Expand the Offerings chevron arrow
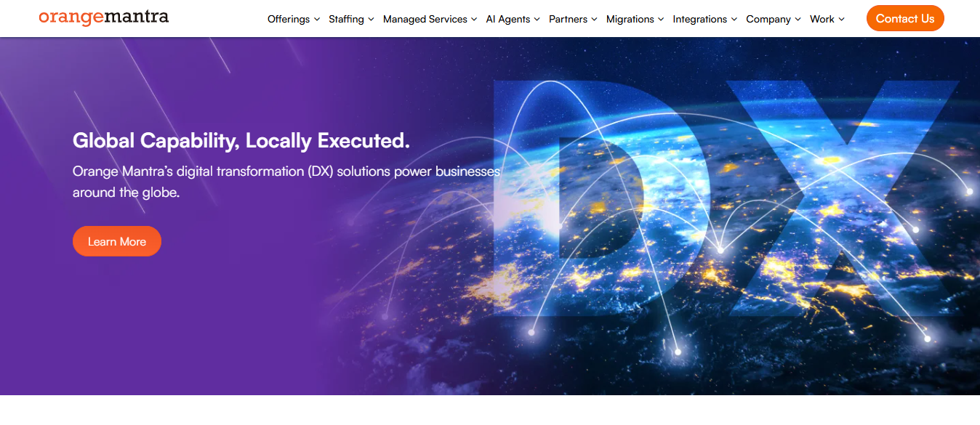Viewport: 980px width, 425px height. tap(317, 20)
